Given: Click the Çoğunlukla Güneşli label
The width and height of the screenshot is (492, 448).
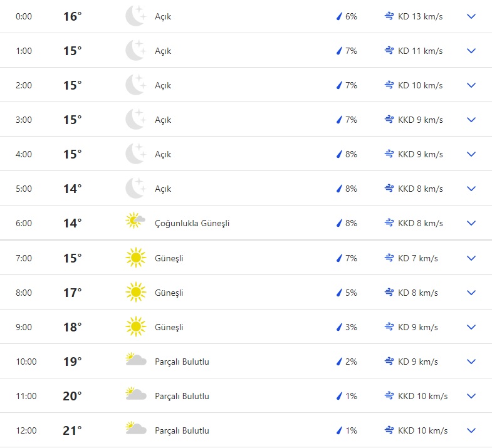Looking at the screenshot, I should (x=192, y=223).
